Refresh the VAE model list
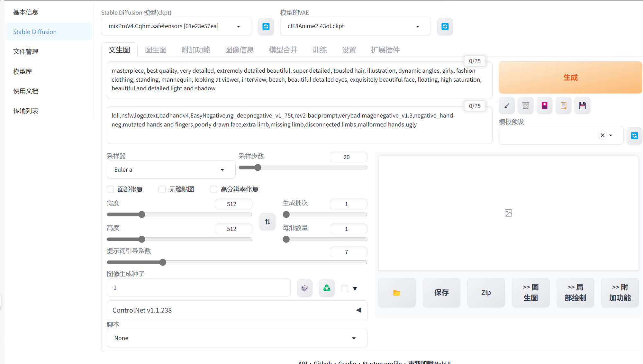The height and width of the screenshot is (364, 643). (445, 26)
